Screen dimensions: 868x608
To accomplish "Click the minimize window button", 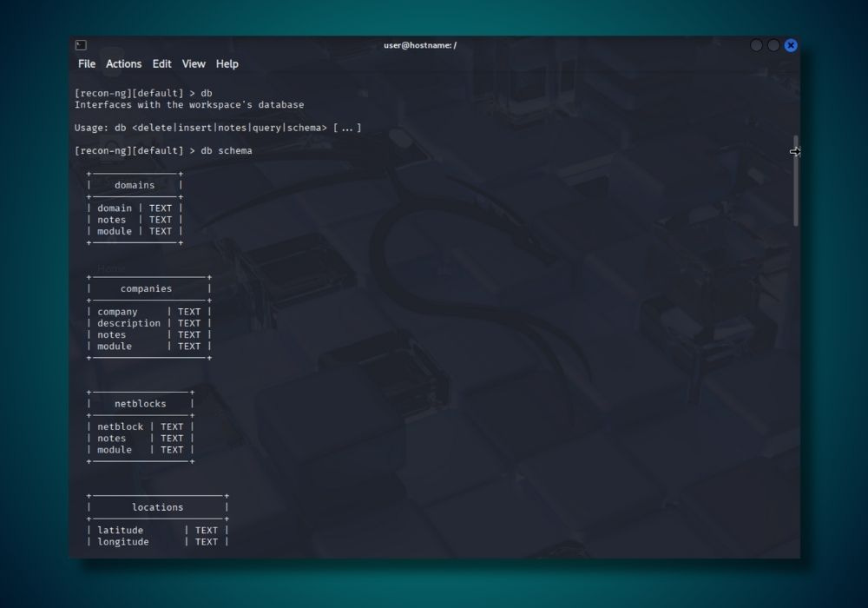I will (755, 45).
